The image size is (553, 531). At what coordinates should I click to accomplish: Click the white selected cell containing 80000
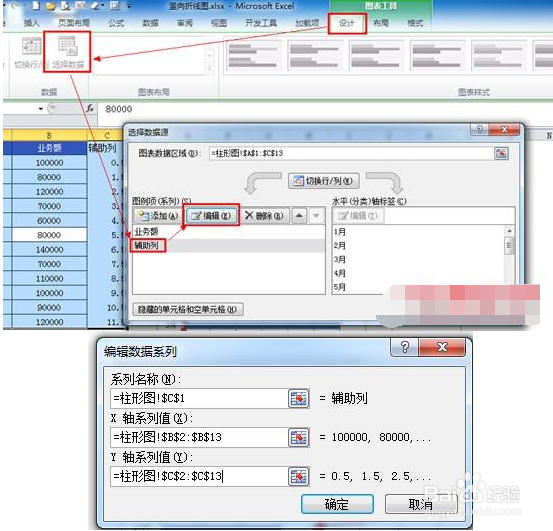[x=49, y=235]
